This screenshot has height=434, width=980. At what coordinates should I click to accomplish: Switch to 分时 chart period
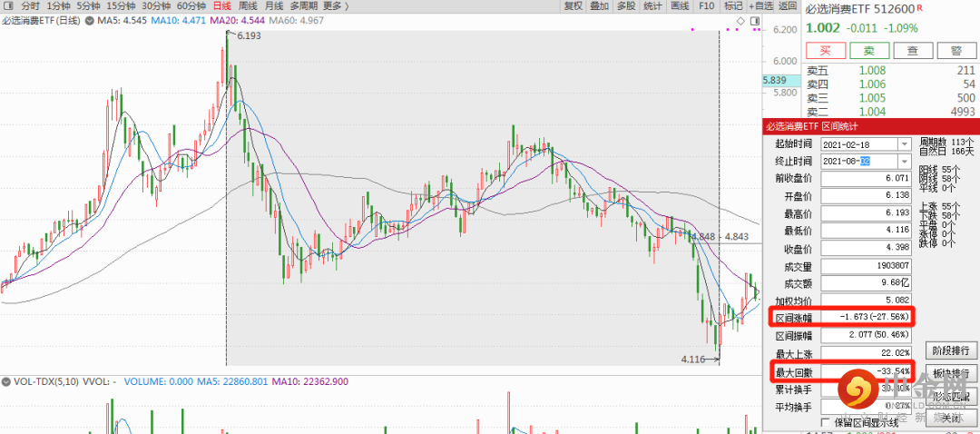click(x=30, y=5)
